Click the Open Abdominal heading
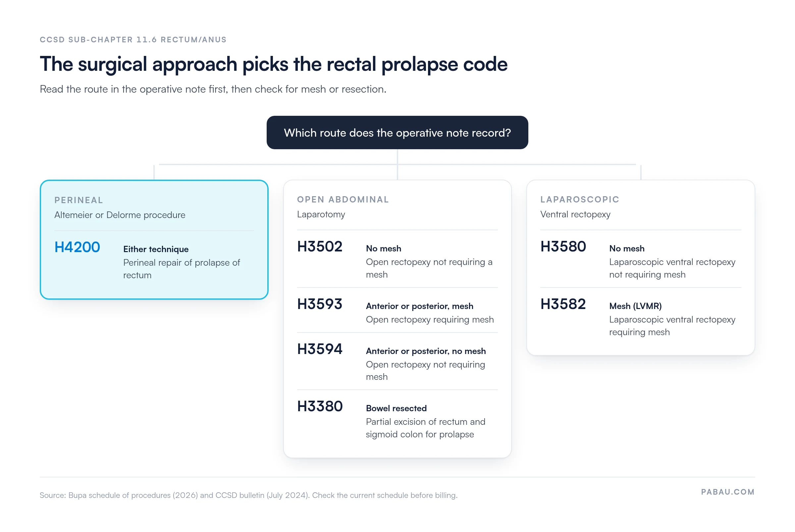The height and width of the screenshot is (532, 795). tap(343, 199)
